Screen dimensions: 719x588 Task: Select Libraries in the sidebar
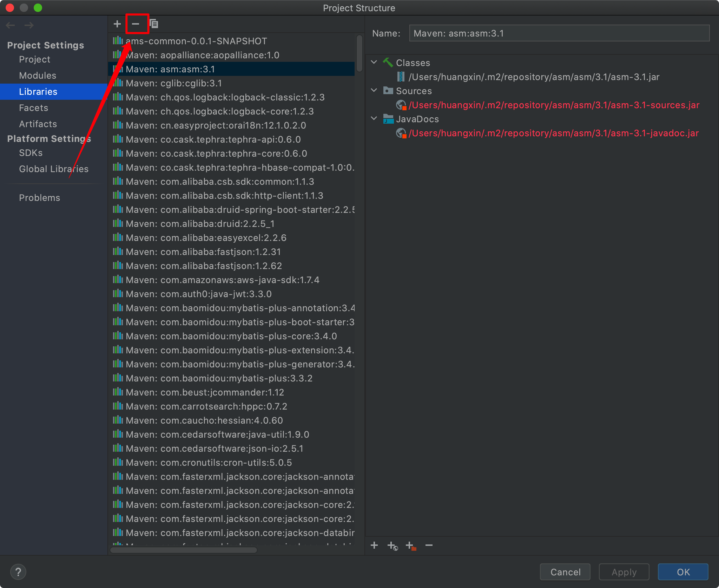[54, 92]
